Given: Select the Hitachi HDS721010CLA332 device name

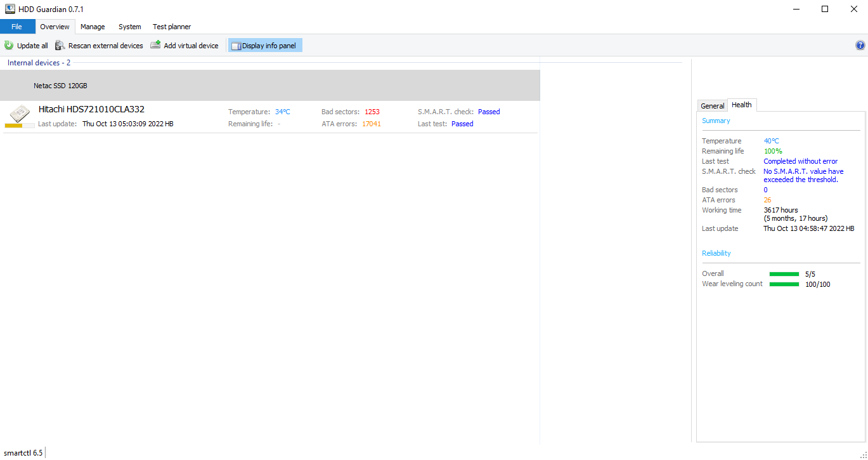Looking at the screenshot, I should pyautogui.click(x=91, y=109).
